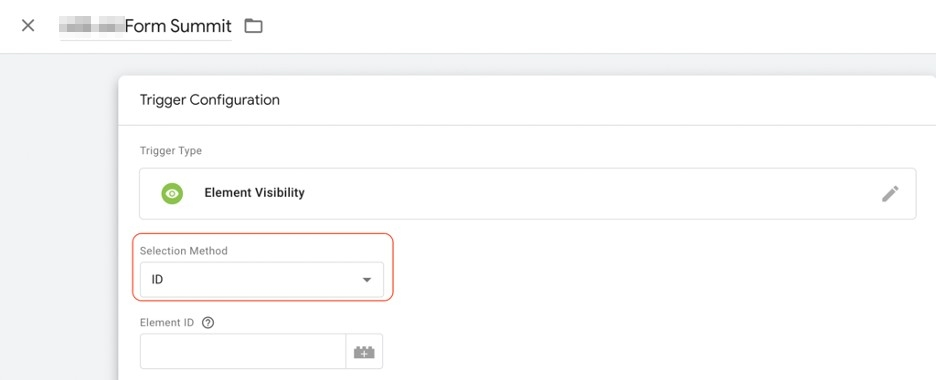Focus the Element ID text field
This screenshot has height=380, width=936.
pyautogui.click(x=243, y=352)
